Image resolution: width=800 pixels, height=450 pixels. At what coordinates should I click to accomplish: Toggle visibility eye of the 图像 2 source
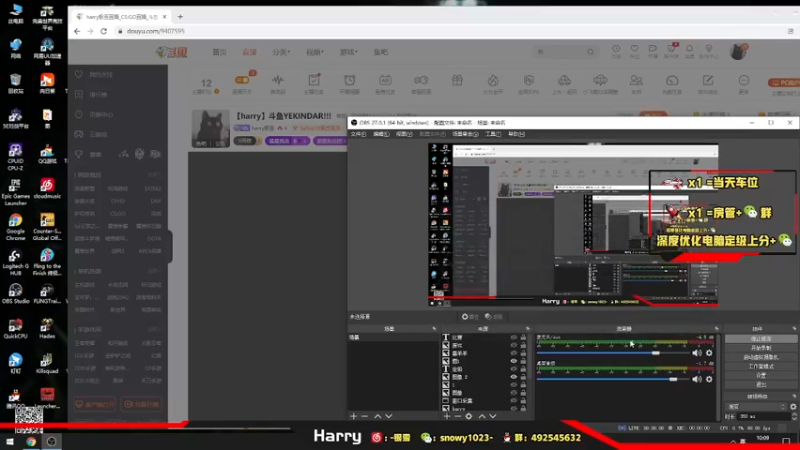514,377
